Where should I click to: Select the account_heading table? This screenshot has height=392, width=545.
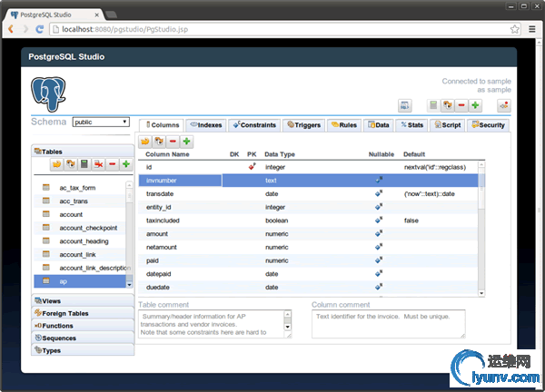point(80,241)
